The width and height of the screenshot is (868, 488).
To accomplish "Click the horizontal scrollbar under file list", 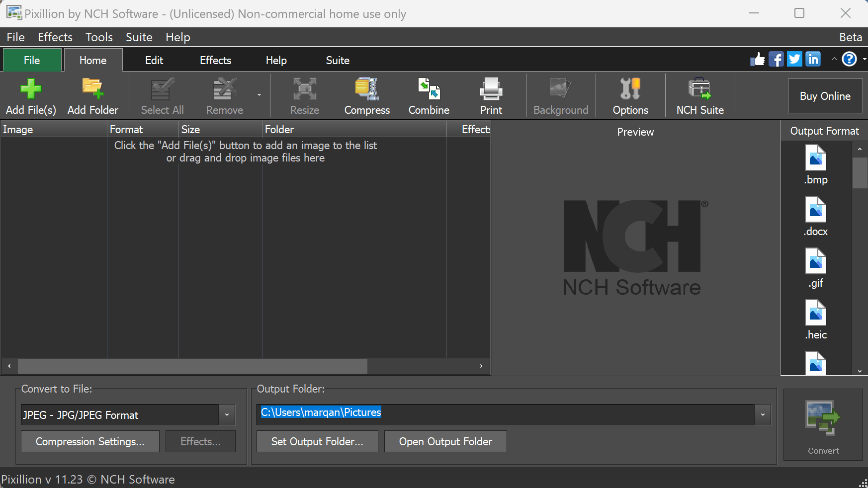I will tap(192, 366).
